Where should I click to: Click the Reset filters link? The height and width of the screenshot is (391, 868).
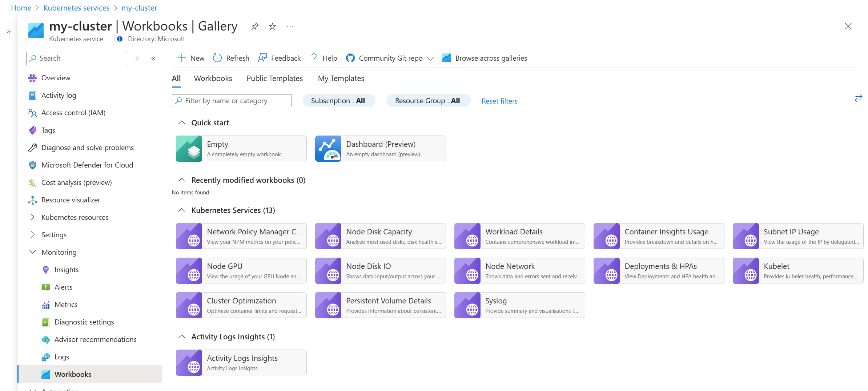coord(499,101)
